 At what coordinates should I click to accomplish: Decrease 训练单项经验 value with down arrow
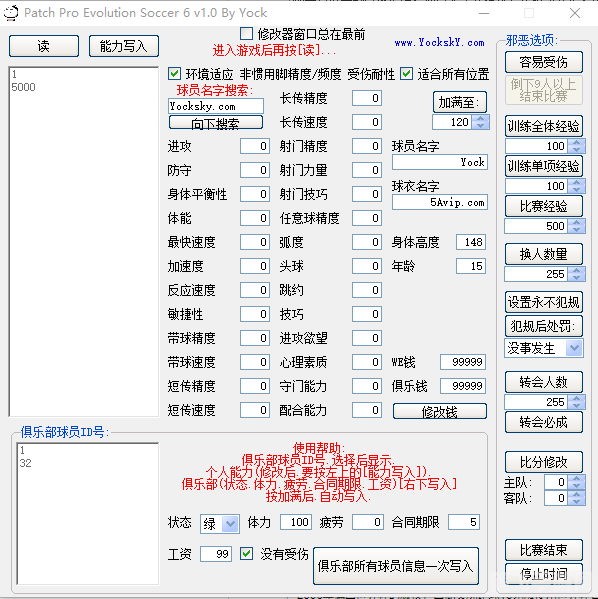(576, 189)
